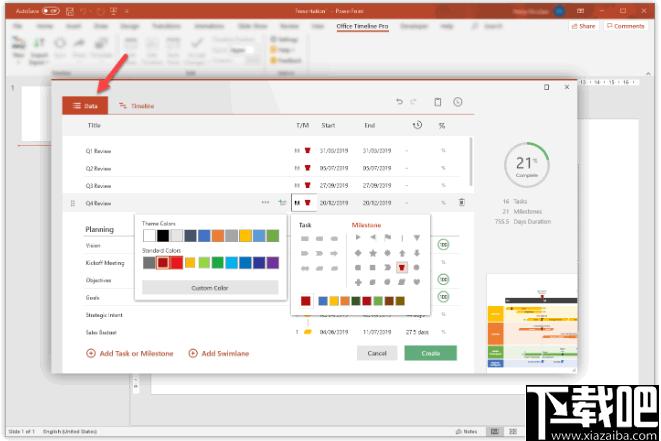
Task: Choose the up arrow milestone shape
Action: (402, 253)
